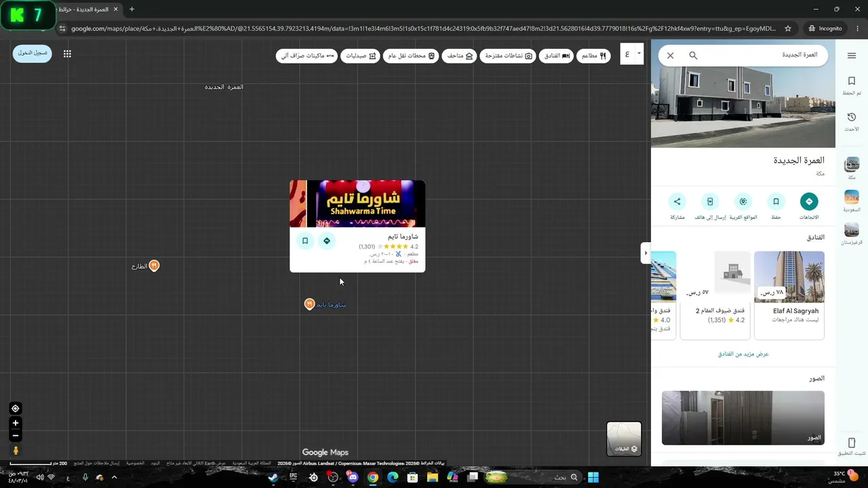This screenshot has height=488, width=868.
Task: Open the recent Saudi Arabia (السعودية) shortcut
Action: point(852,201)
